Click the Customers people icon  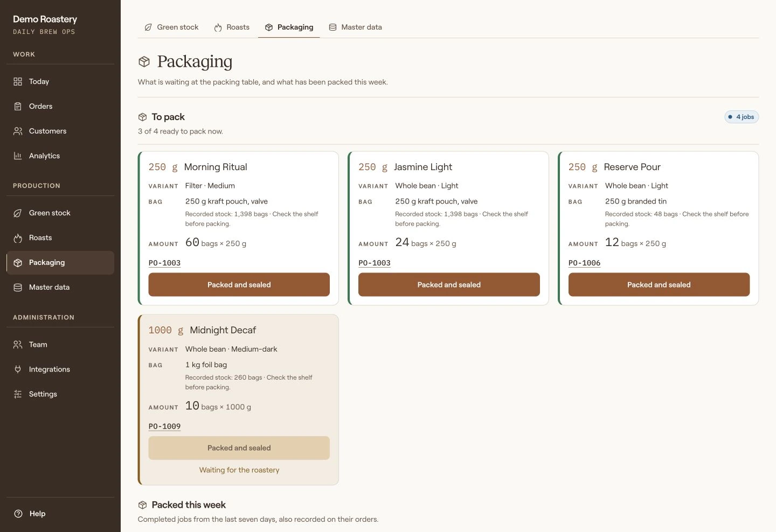pyautogui.click(x=18, y=131)
